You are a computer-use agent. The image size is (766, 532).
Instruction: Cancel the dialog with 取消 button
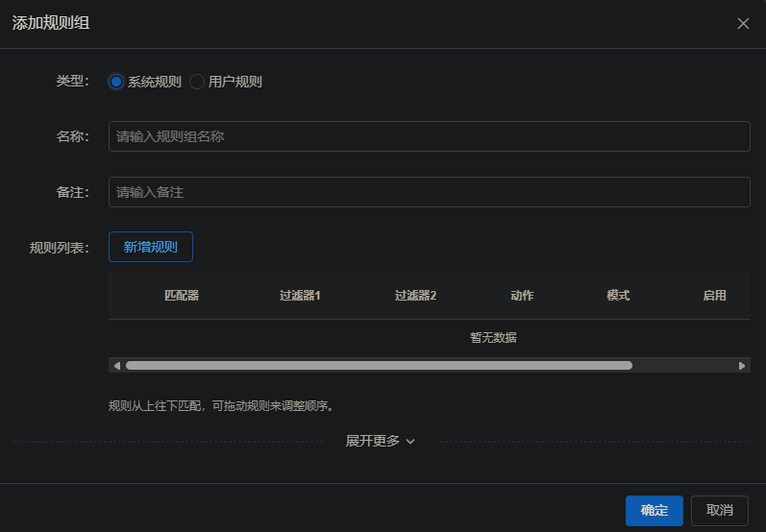pos(719,511)
